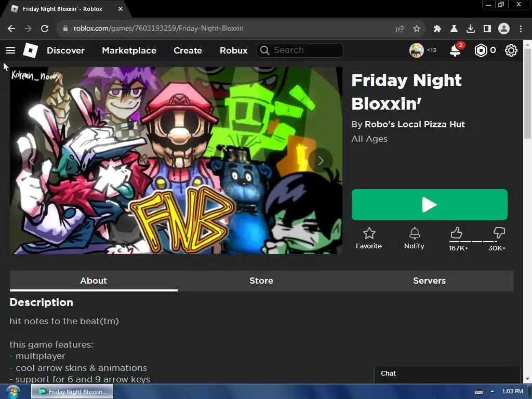Click the Favorite star icon

[369, 233]
